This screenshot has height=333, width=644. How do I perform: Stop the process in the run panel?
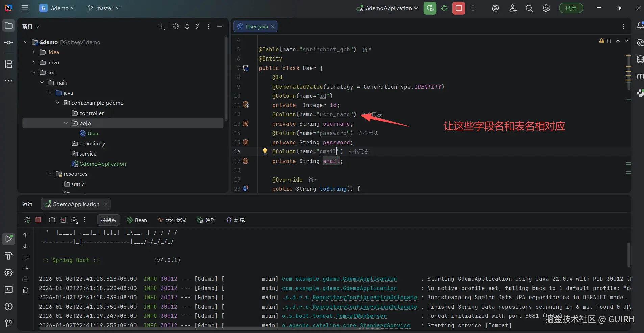click(x=38, y=220)
